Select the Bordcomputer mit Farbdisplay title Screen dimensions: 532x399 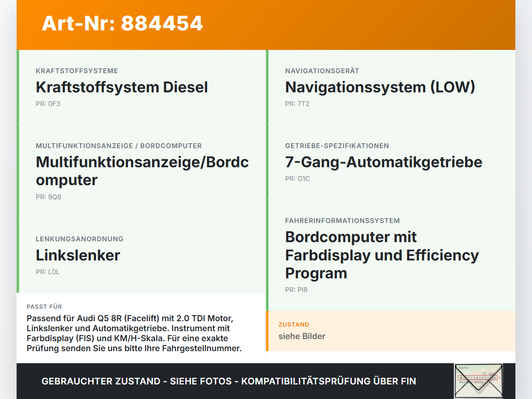(382, 255)
